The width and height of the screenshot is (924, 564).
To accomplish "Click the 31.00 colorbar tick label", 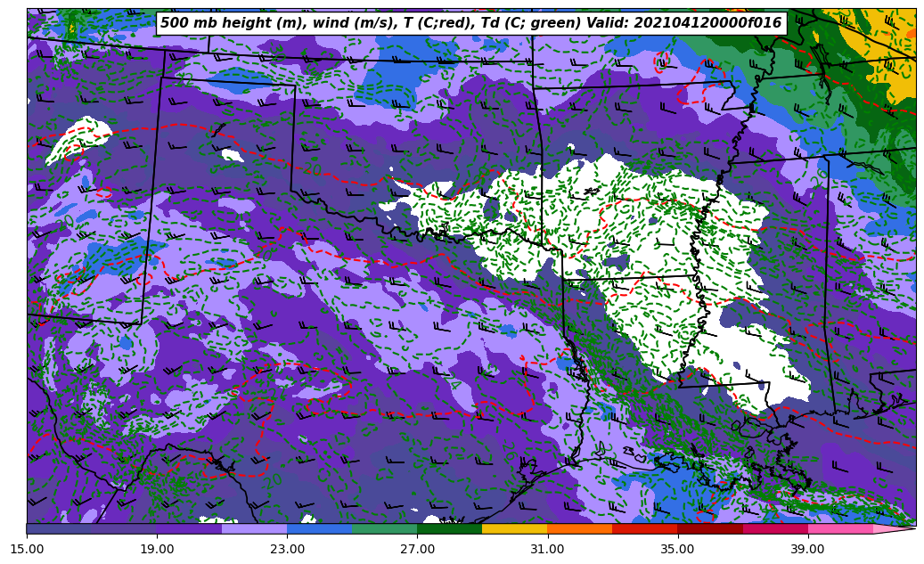I will [x=547, y=549].
